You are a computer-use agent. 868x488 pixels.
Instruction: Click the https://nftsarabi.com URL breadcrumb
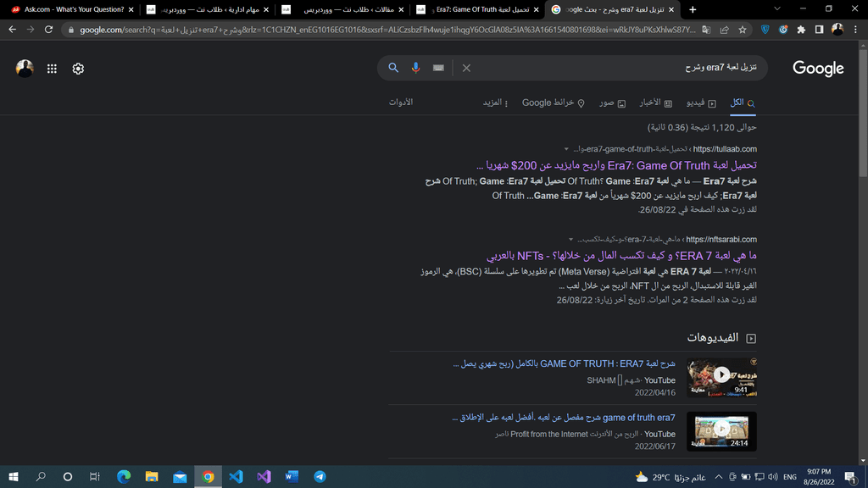(721, 240)
